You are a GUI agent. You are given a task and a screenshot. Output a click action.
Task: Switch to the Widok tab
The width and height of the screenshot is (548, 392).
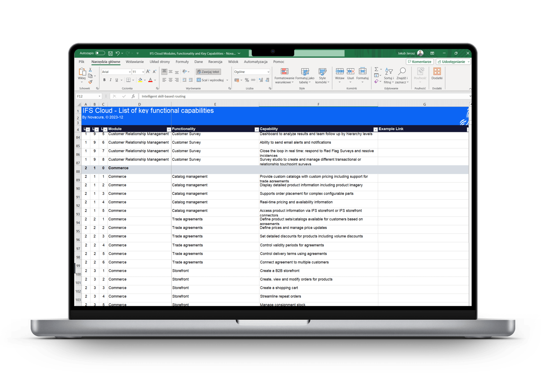233,62
